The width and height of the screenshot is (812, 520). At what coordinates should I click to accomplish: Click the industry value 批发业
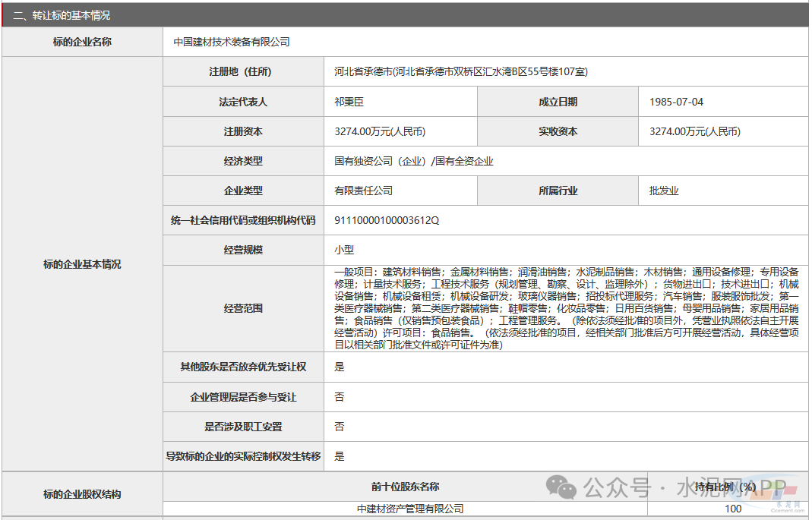click(x=664, y=191)
